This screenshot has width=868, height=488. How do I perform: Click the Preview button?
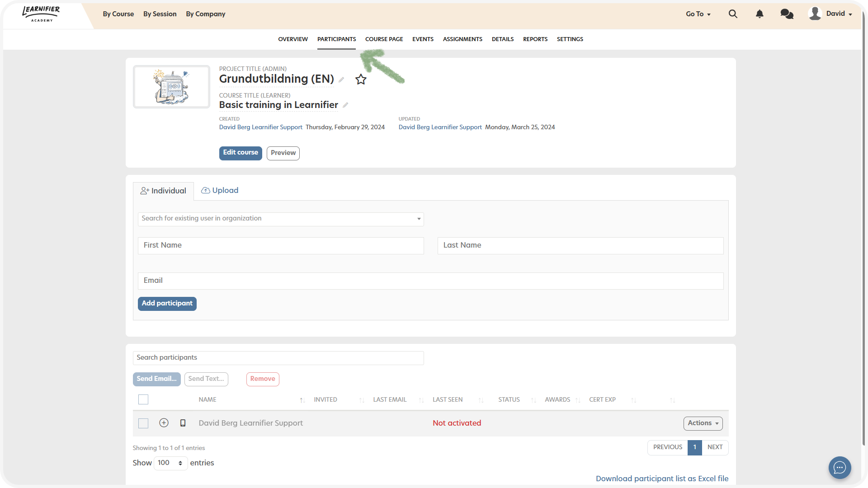pyautogui.click(x=283, y=153)
